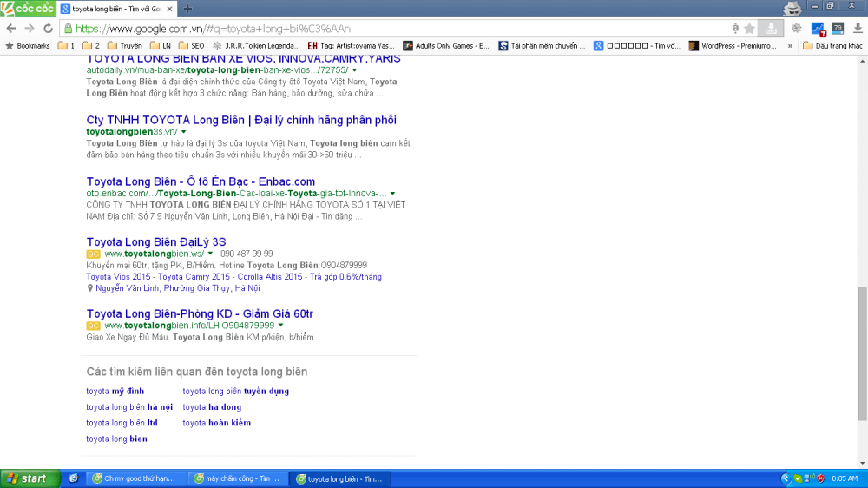This screenshot has height=488, width=868.
Task: Focus the address bar URL field
Action: tap(398, 29)
